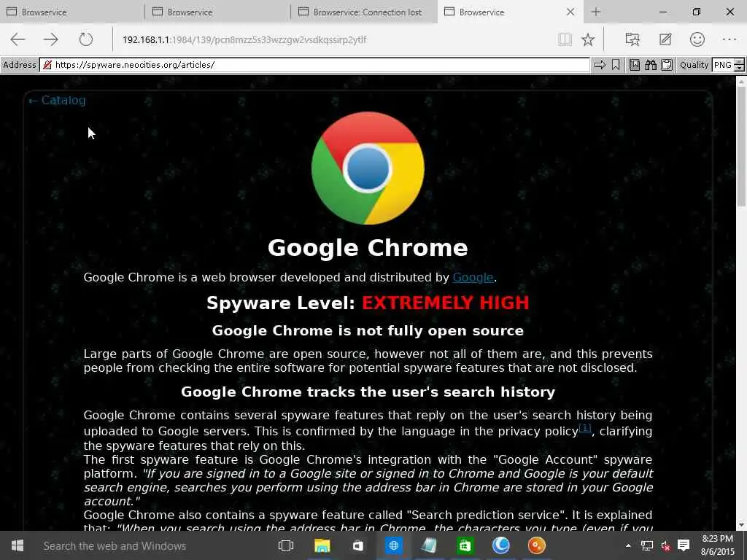Go back using Edge's back arrow
The height and width of the screenshot is (560, 747).
click(x=18, y=39)
